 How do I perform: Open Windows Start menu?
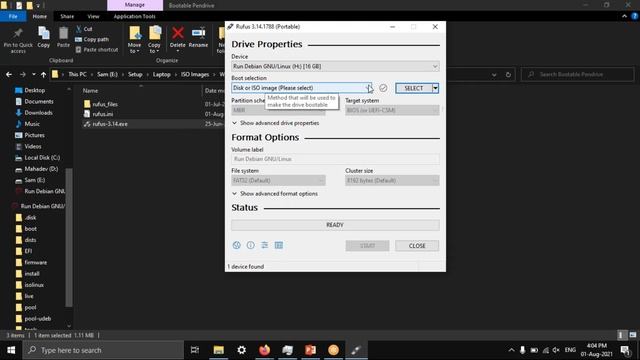click(11, 350)
